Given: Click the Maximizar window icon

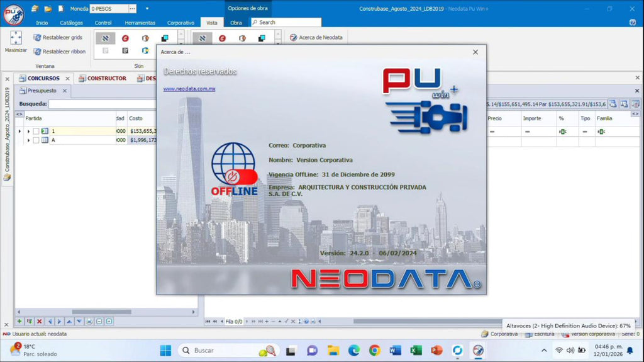Looking at the screenshot, I should point(16,42).
